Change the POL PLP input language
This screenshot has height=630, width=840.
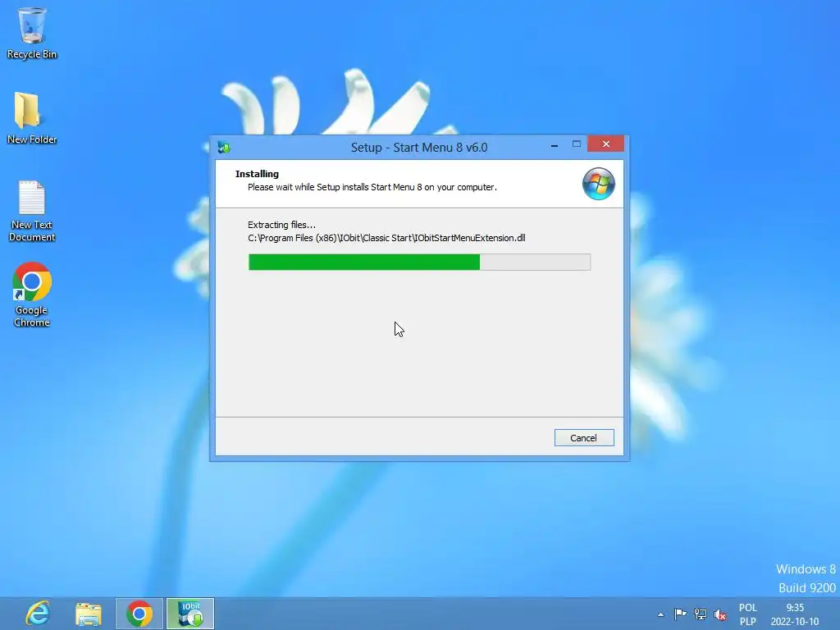[748, 614]
